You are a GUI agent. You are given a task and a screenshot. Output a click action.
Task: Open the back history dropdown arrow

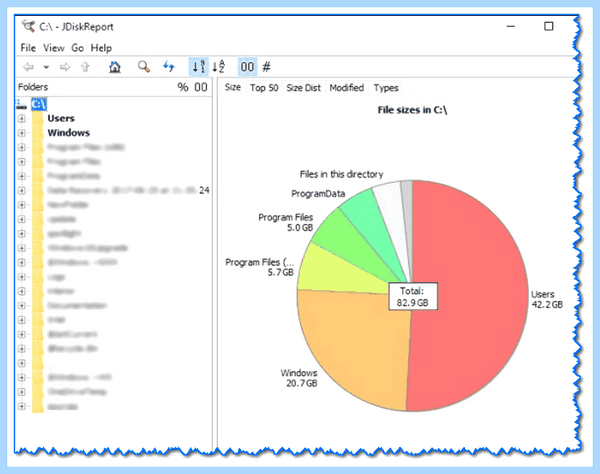pos(46,68)
